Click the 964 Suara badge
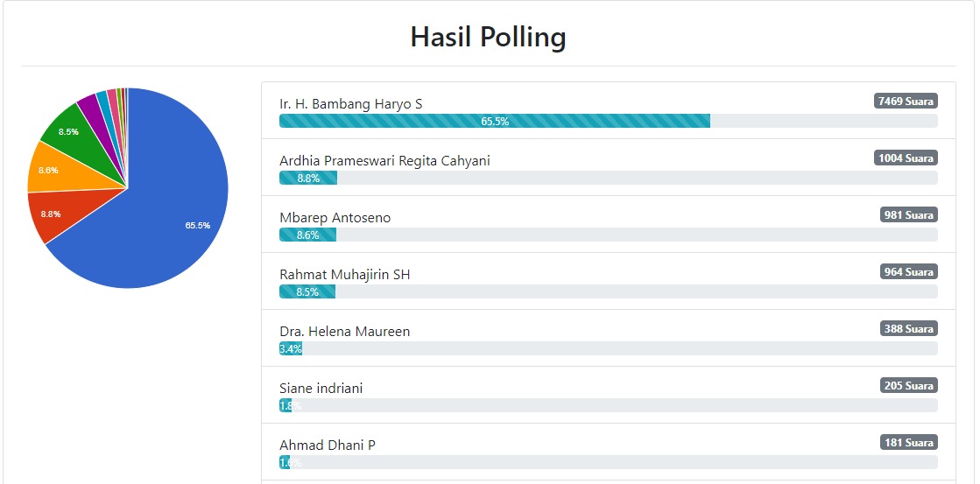 [908, 271]
